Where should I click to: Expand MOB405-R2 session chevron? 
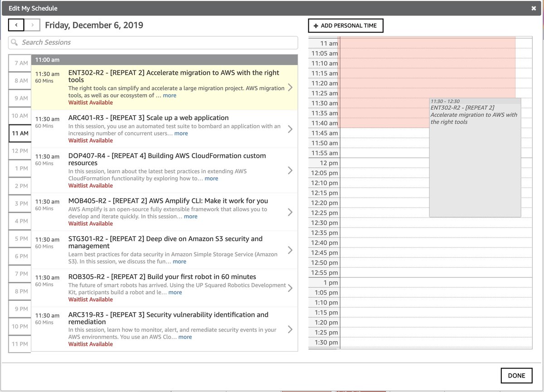coord(290,212)
